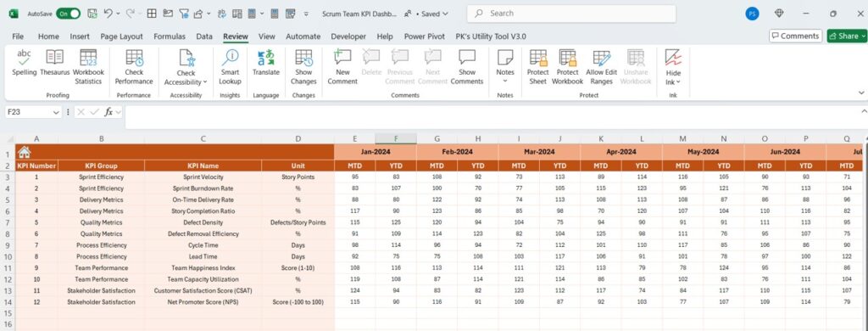Open Allow Edit Ranges
The image size is (868, 331).
pos(601,66)
